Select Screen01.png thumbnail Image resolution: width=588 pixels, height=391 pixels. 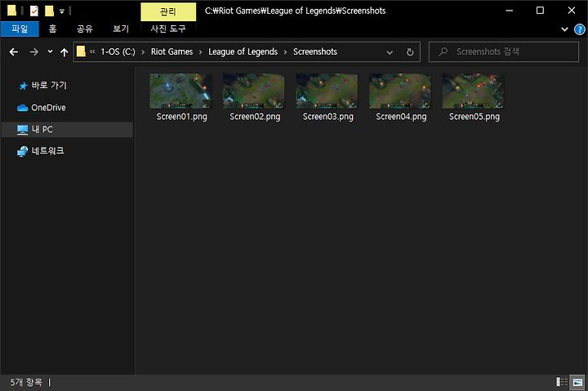click(180, 91)
